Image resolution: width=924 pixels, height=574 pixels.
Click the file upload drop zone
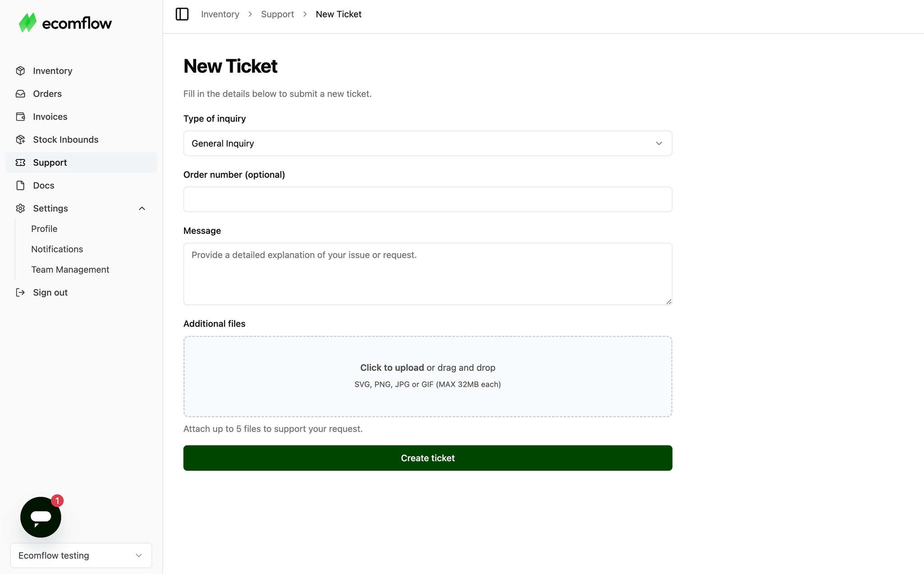pyautogui.click(x=428, y=376)
